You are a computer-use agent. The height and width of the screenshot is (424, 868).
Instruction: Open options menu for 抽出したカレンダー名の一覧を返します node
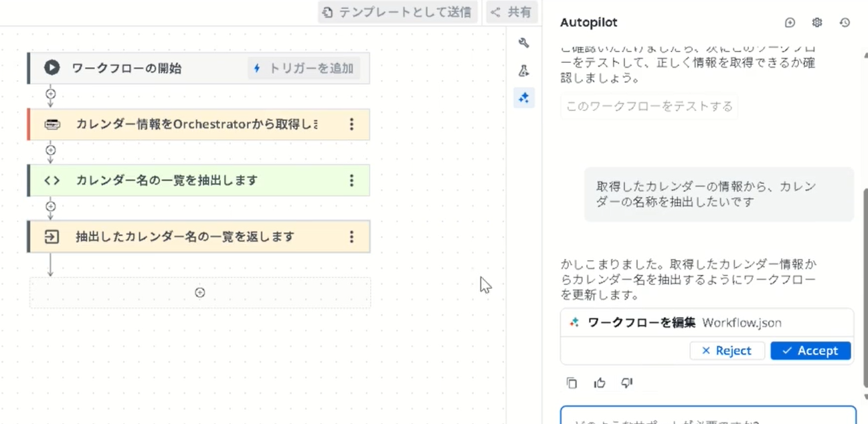pos(351,237)
